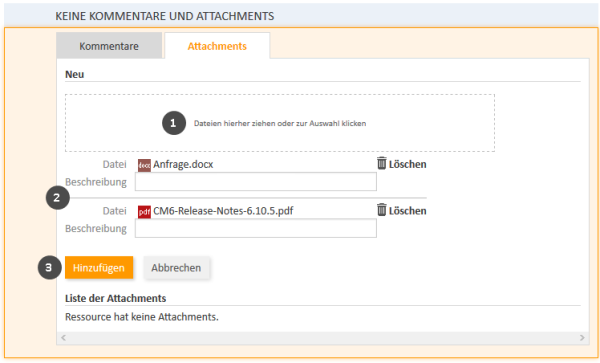
Task: Focus Beschreibung field for Anfrage.docx
Action: click(256, 182)
